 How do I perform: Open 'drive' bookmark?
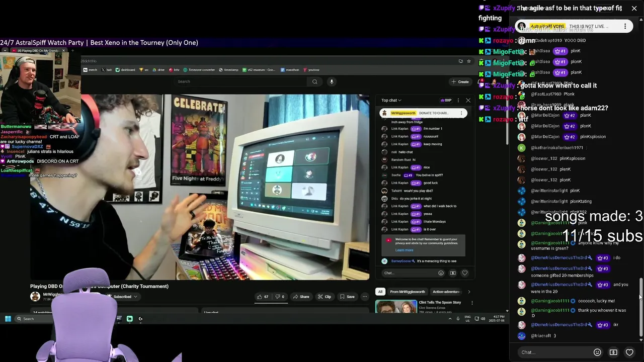click(158, 70)
